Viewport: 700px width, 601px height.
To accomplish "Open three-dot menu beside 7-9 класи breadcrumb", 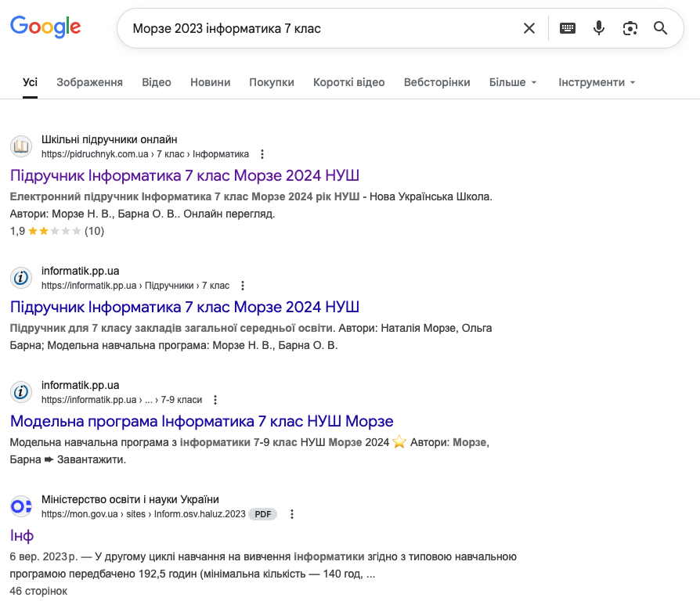I will [215, 400].
